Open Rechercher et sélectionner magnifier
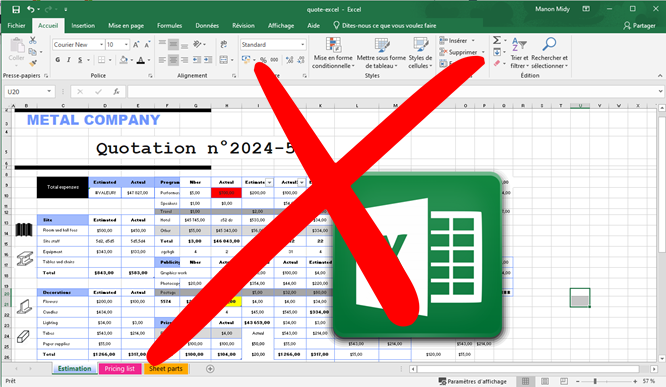Image resolution: width=666 pixels, height=387 pixels. tap(549, 53)
